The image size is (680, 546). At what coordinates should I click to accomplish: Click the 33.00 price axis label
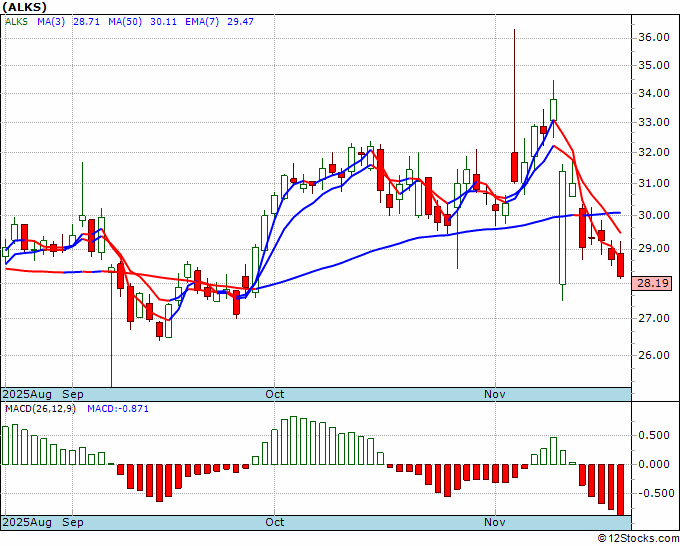[x=654, y=122]
